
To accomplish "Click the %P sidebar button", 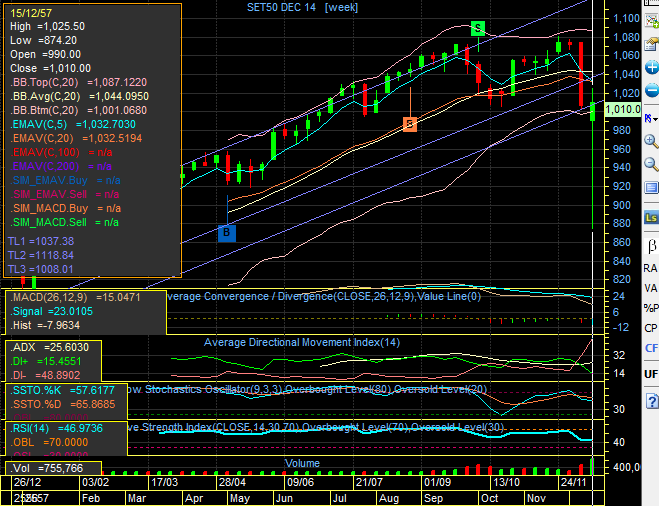I will tap(651, 308).
